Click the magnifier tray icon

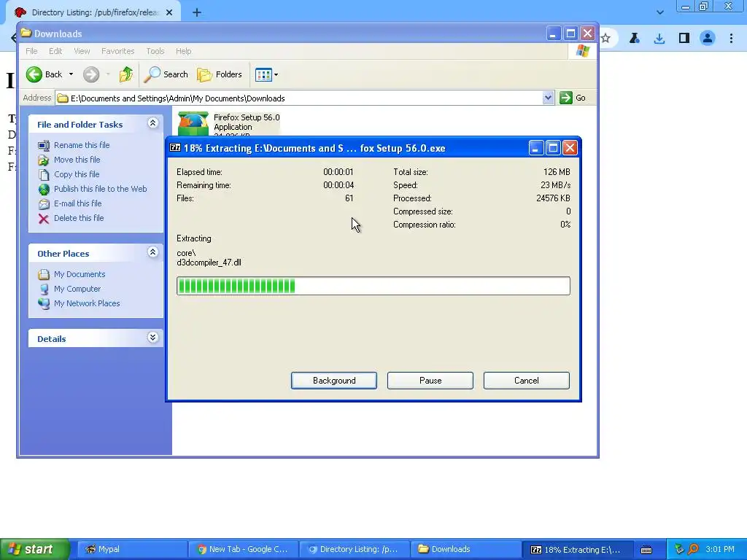tap(693, 550)
